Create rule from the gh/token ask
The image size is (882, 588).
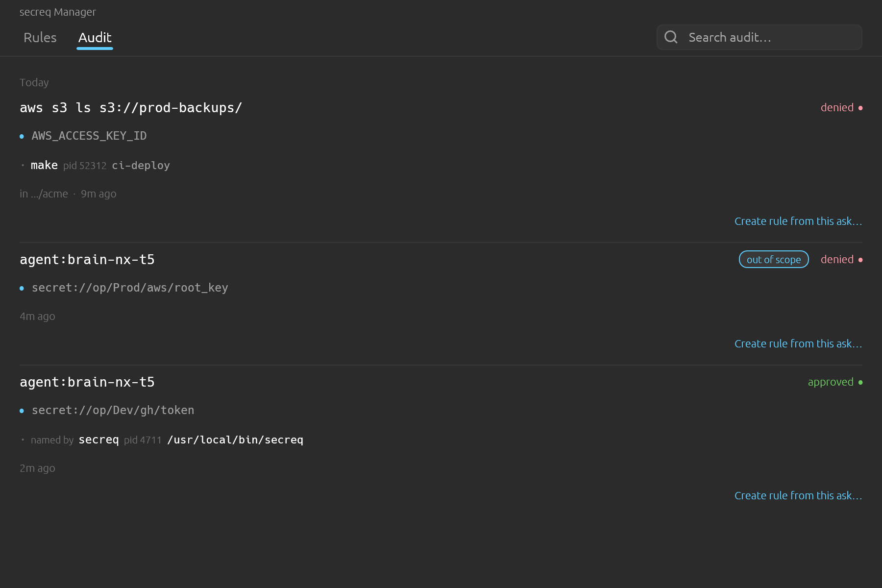point(798,495)
